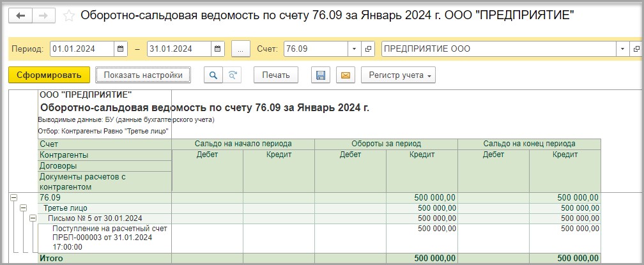Expand the Счет 76.09 dropdown arrow

click(x=355, y=49)
